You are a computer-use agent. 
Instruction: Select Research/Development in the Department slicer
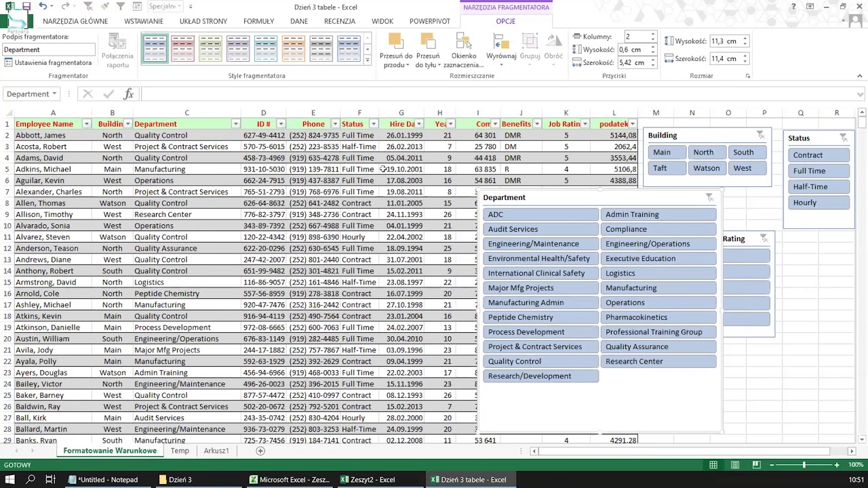541,376
